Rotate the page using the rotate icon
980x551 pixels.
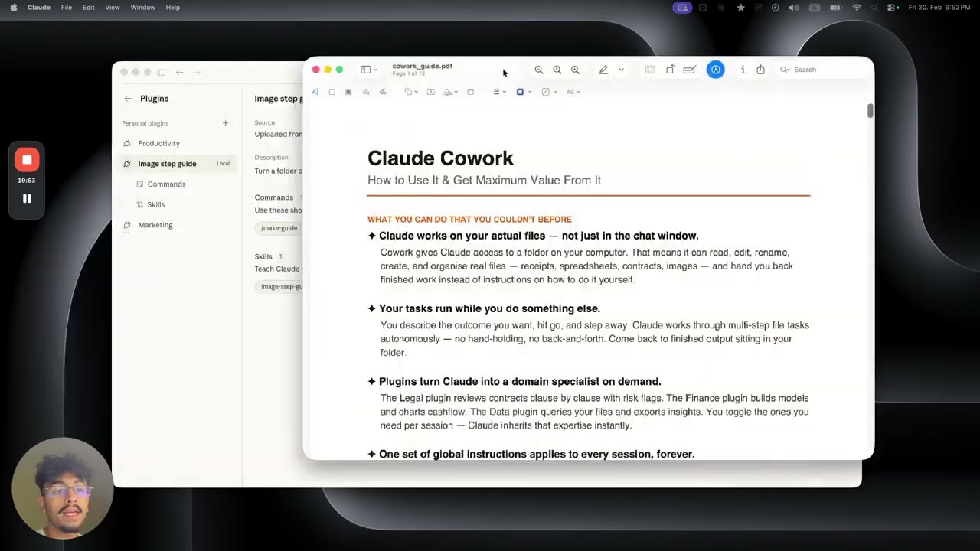point(670,70)
